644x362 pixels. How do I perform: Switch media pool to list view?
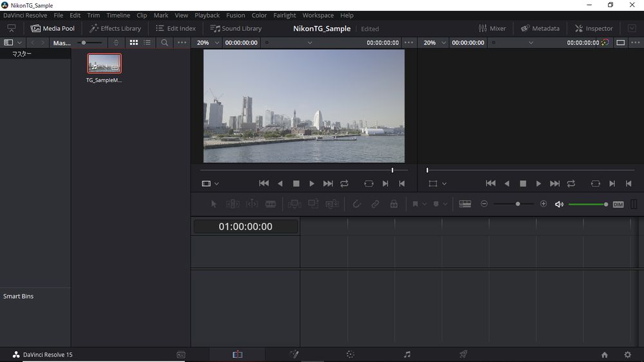(147, 43)
